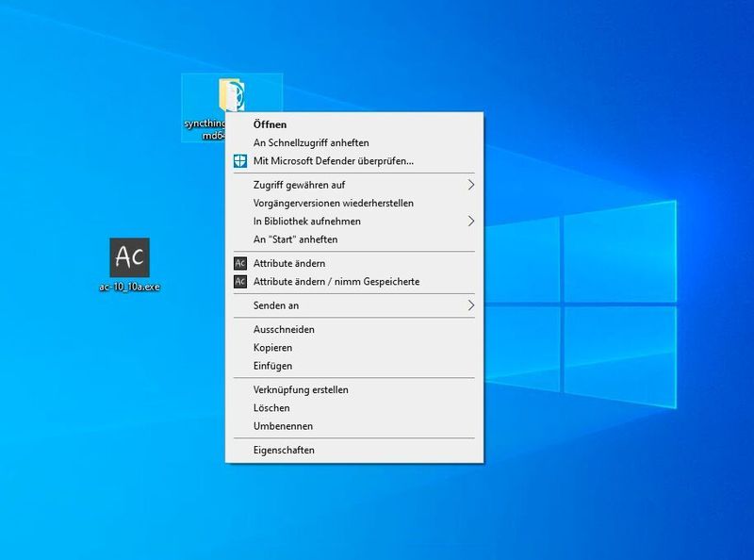Viewport: 754px width, 560px height.
Task: Select the "Attribute ändern" entry
Action: click(290, 264)
